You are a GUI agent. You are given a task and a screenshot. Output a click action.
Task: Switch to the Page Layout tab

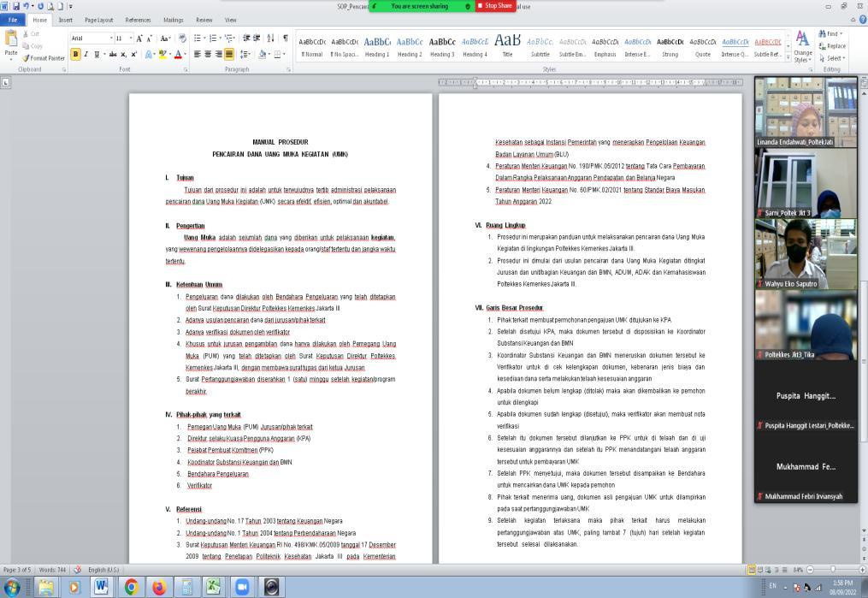pyautogui.click(x=98, y=20)
